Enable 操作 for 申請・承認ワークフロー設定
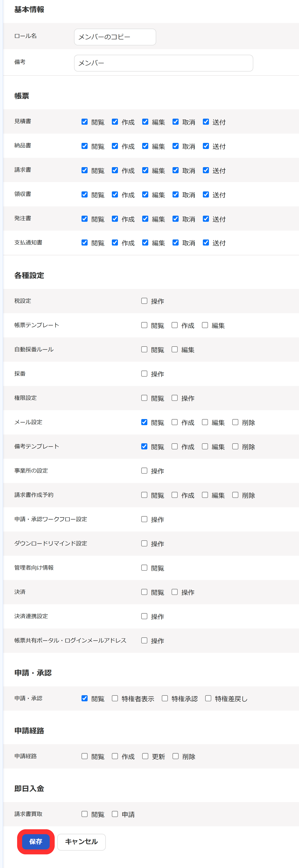Image resolution: width=299 pixels, height=868 pixels. pyautogui.click(x=144, y=519)
